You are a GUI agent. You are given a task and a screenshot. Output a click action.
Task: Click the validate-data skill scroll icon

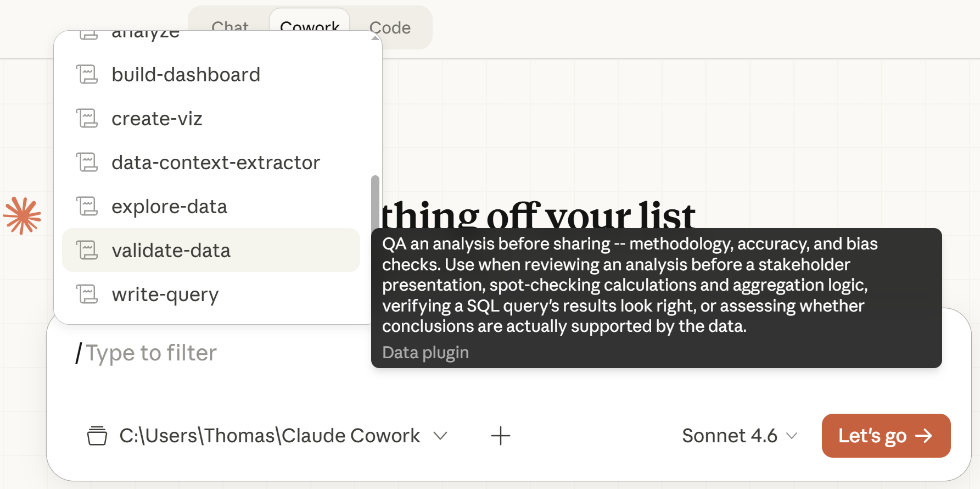[87, 250]
